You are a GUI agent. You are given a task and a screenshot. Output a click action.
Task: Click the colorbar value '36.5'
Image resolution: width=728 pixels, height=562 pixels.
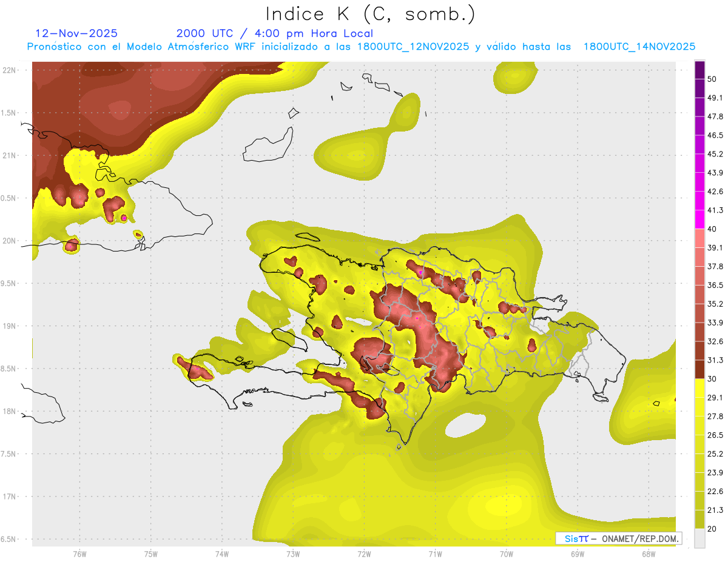click(715, 286)
